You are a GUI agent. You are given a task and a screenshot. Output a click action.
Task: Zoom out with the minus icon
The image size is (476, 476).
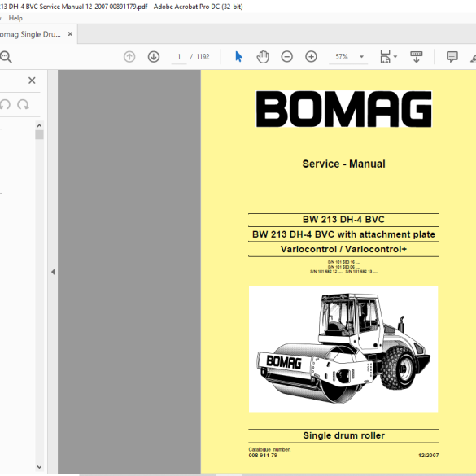pos(287,57)
